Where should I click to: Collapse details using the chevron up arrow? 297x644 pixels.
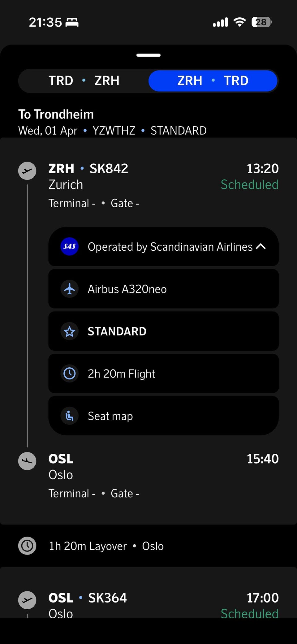(x=261, y=246)
